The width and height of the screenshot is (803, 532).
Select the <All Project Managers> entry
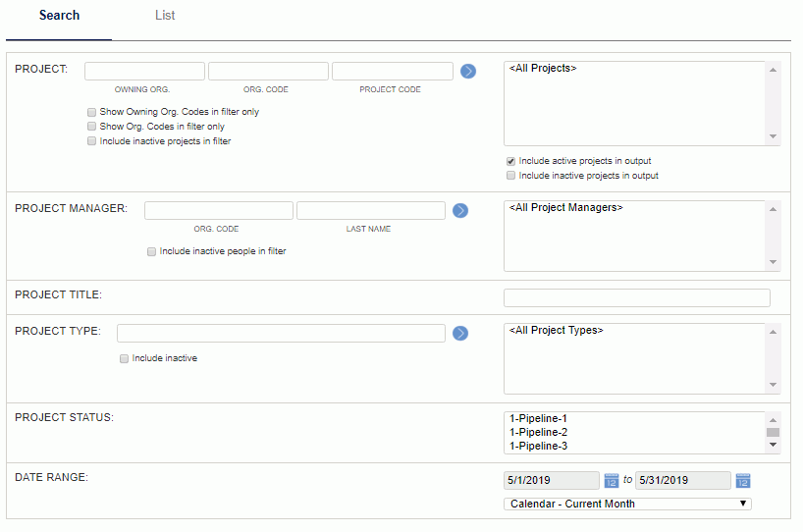(x=565, y=207)
